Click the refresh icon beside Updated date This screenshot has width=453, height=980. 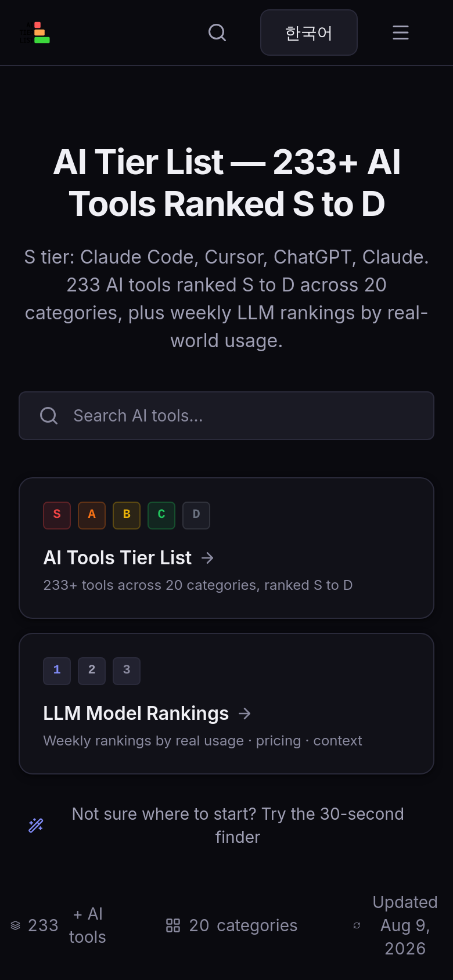357,925
